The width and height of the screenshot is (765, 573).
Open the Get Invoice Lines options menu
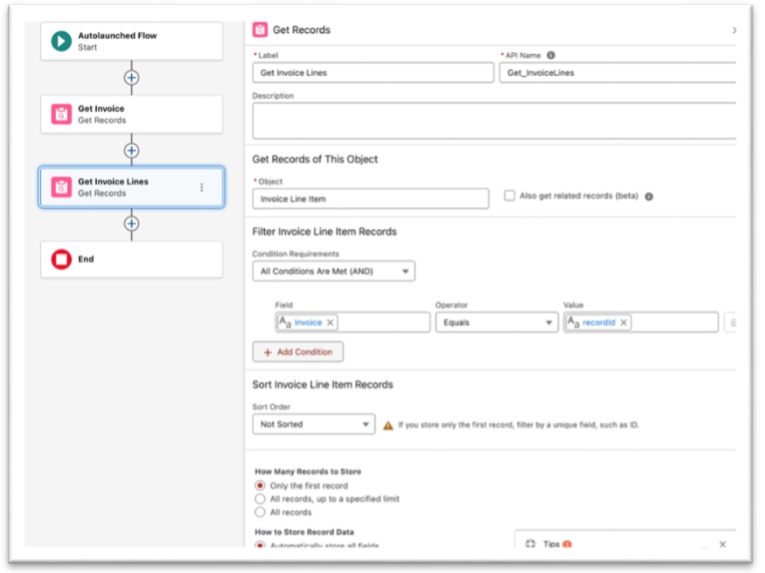coord(202,187)
